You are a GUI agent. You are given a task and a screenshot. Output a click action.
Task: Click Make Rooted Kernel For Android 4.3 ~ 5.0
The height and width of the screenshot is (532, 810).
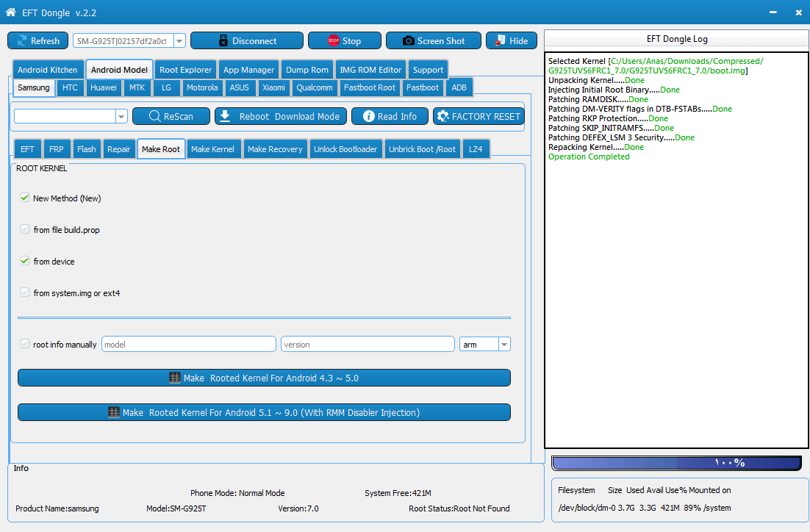tap(264, 378)
